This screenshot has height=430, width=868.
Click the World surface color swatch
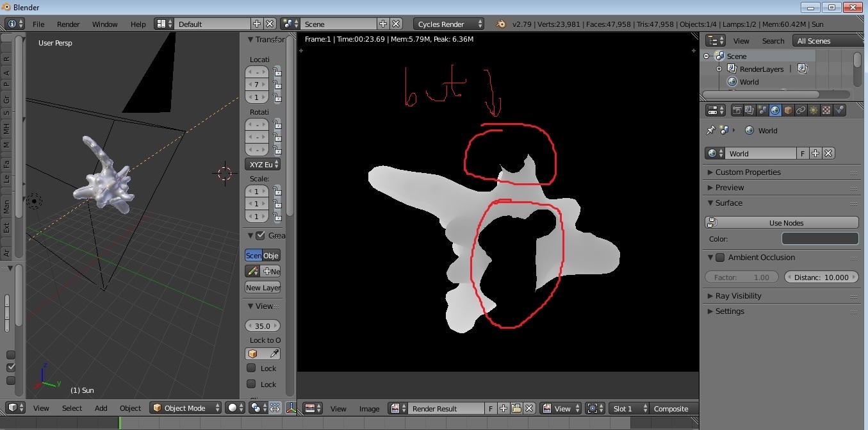819,239
